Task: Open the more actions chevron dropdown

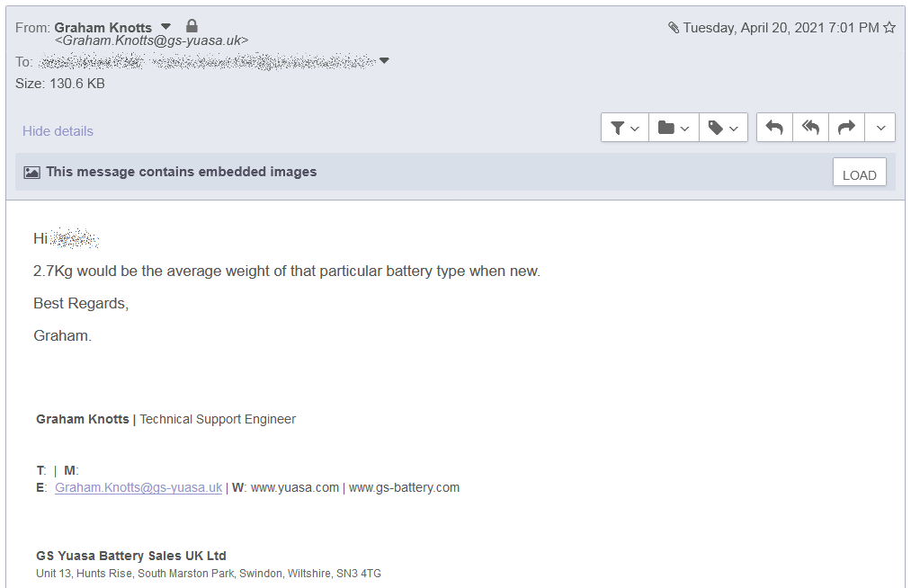Action: point(880,128)
